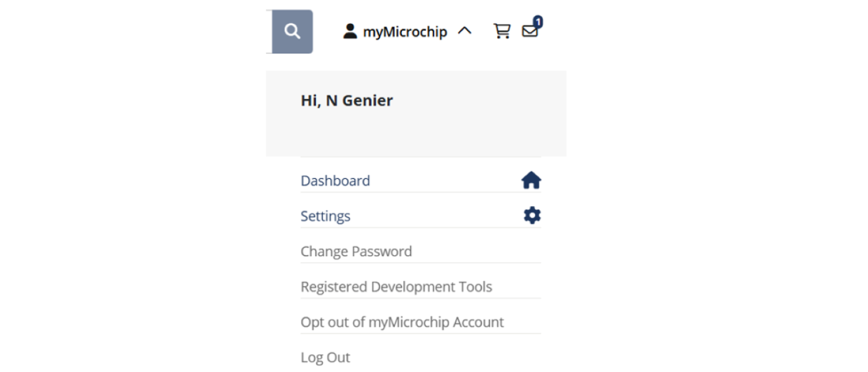The image size is (868, 372).
Task: Click the Settings row's empty space before gear icon
Action: (434, 216)
